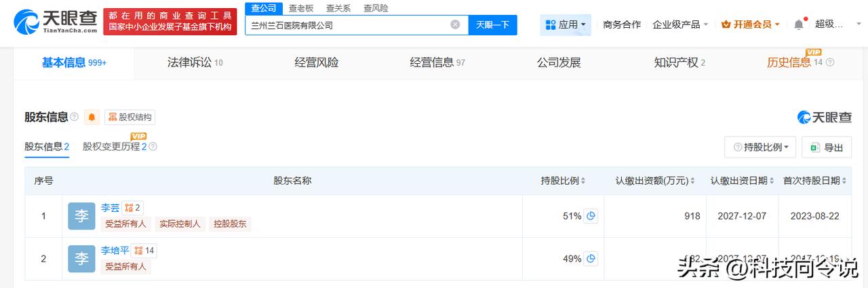This screenshot has width=868, height=288.
Task: Select 经营风险 tab
Action: 317,62
